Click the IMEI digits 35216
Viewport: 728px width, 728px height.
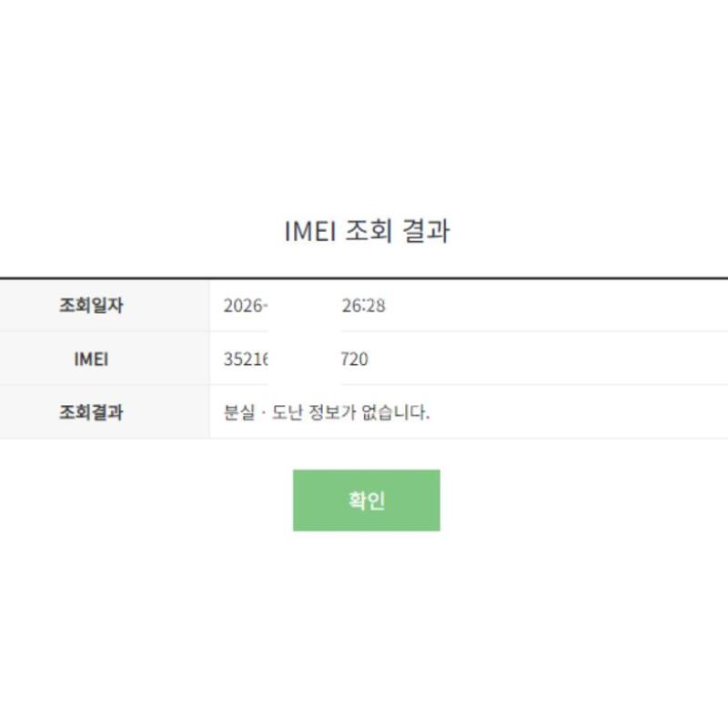[x=246, y=359]
